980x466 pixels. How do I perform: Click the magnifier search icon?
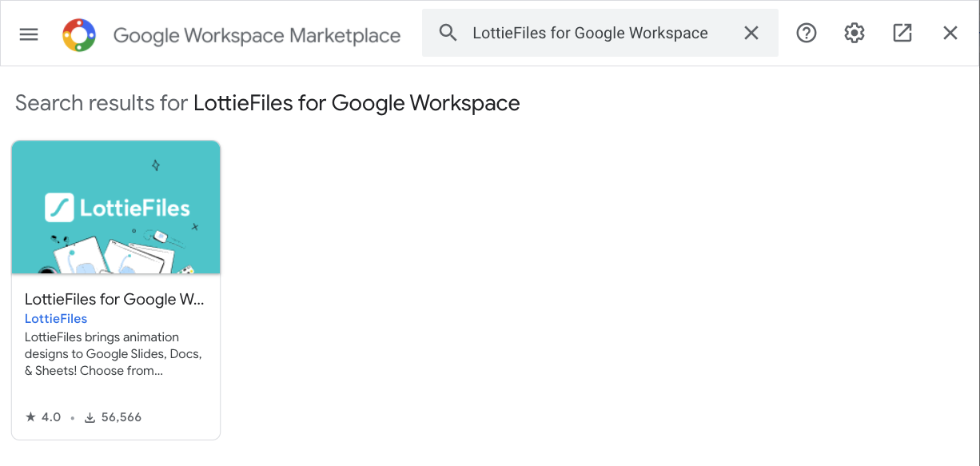448,33
